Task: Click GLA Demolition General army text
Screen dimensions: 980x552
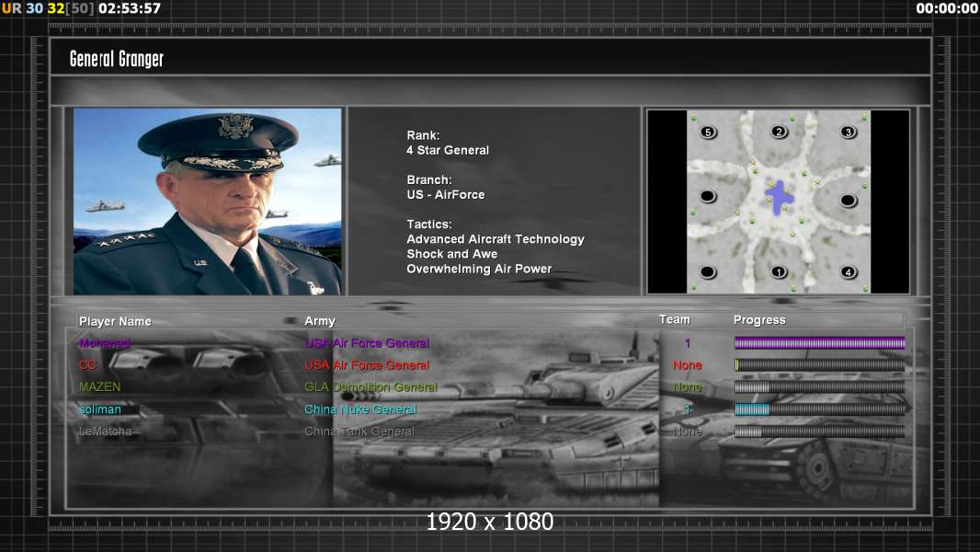Action: click(x=370, y=387)
